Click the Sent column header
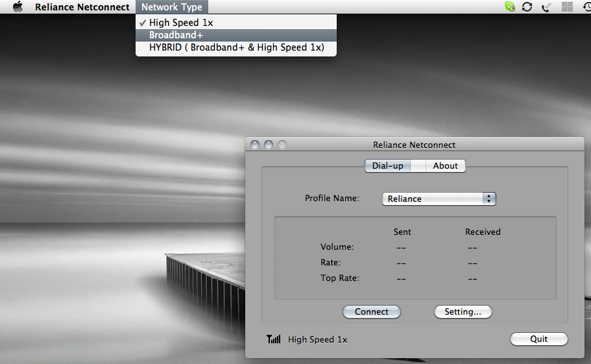 tap(402, 232)
